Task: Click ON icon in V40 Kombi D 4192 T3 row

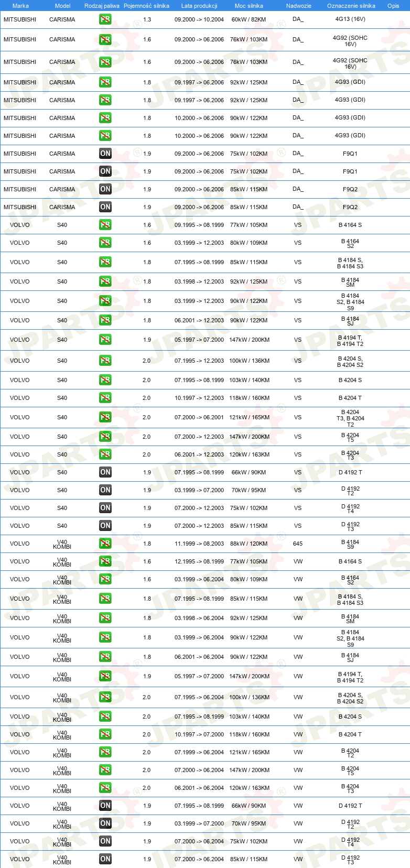Action: [105, 859]
